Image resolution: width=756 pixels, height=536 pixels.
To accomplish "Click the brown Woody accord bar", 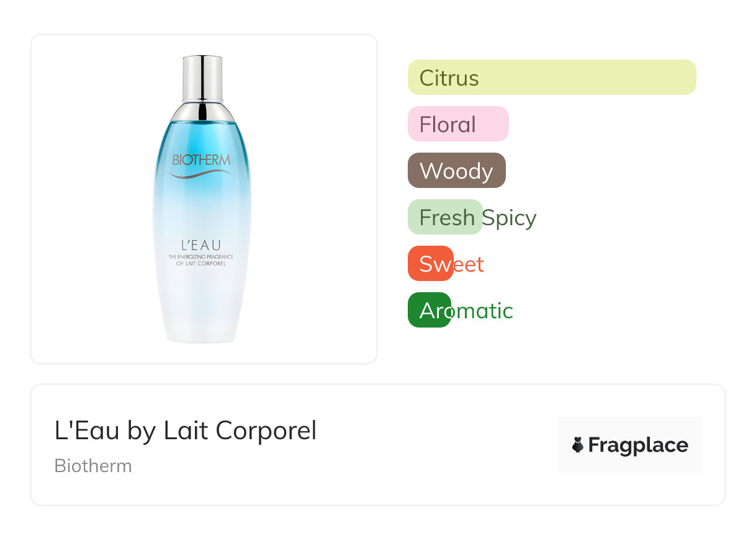I will point(456,171).
